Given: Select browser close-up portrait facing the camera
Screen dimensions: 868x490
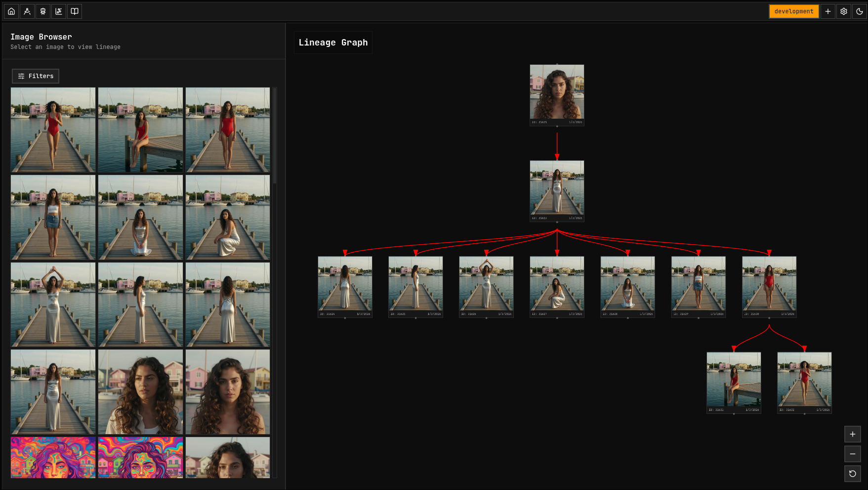Looking at the screenshot, I should coord(228,392).
